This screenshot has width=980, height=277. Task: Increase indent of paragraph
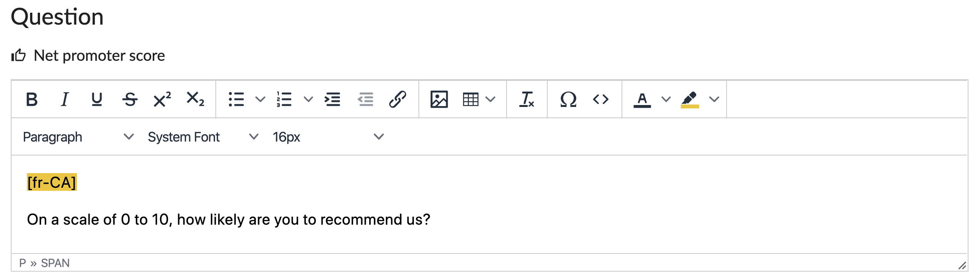tap(332, 99)
